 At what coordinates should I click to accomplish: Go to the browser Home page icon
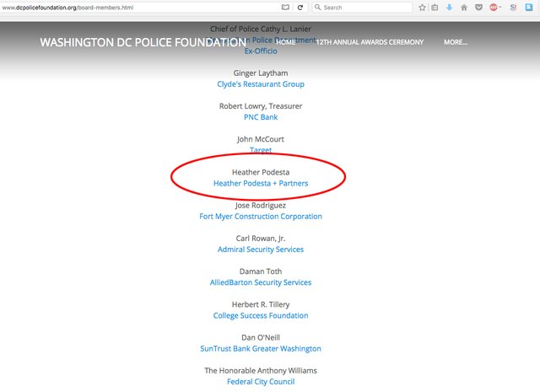click(x=464, y=8)
